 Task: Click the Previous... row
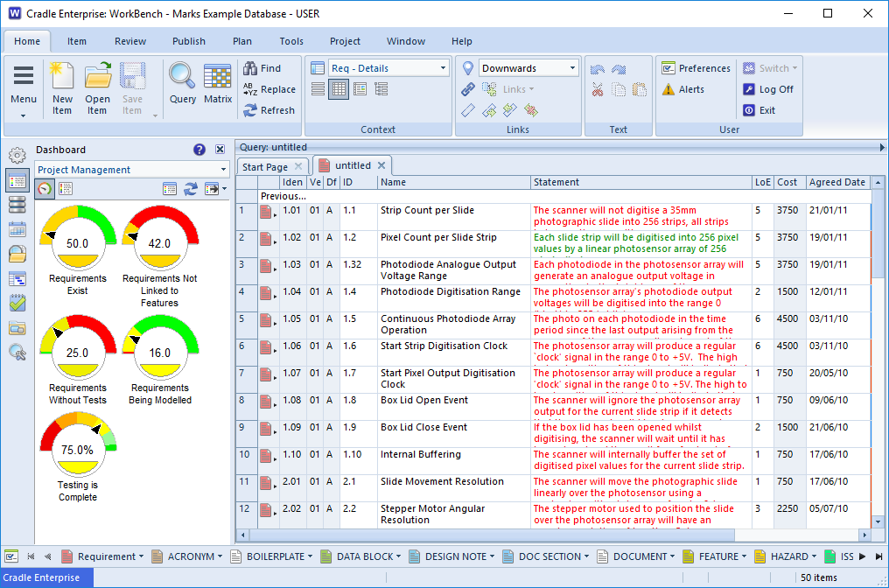pyautogui.click(x=553, y=196)
